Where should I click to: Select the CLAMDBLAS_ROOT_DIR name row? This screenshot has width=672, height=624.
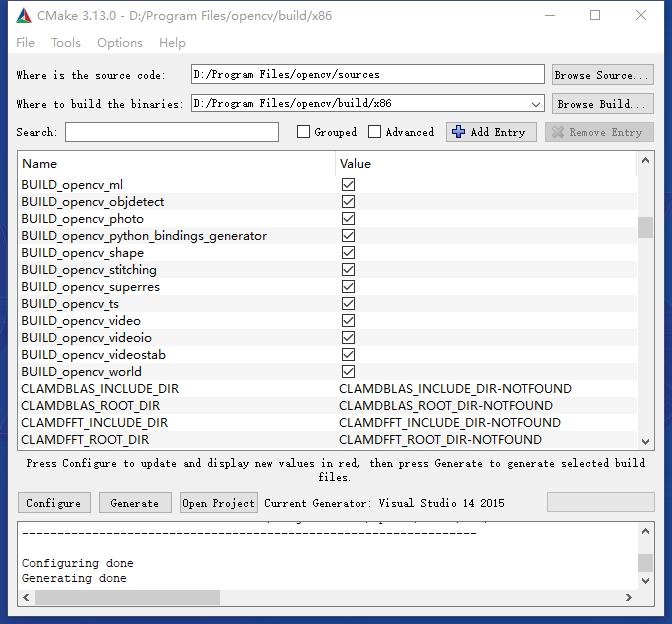coord(90,406)
